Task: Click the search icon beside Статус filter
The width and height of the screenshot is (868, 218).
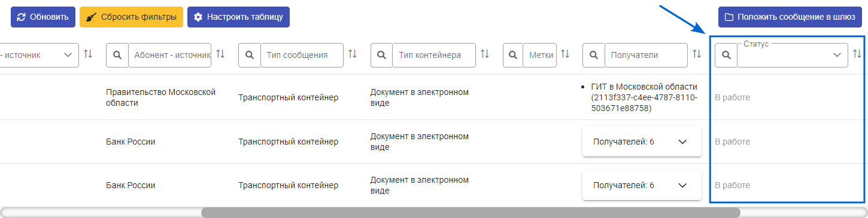Action: click(x=726, y=55)
